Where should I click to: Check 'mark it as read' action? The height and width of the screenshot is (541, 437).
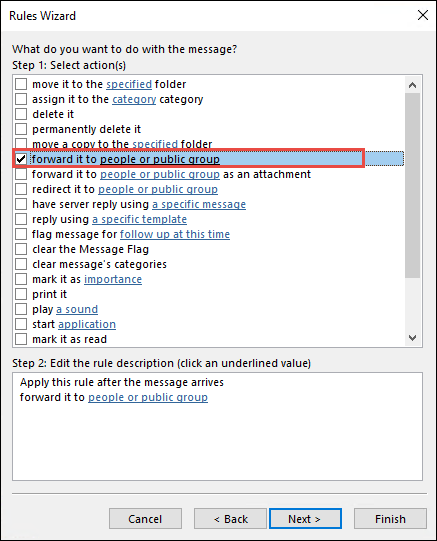click(21, 339)
